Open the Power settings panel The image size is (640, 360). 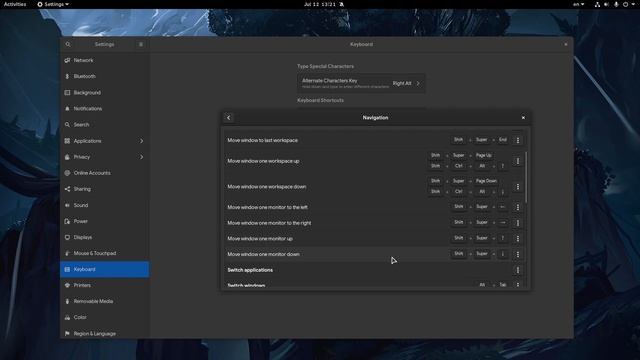point(104,221)
